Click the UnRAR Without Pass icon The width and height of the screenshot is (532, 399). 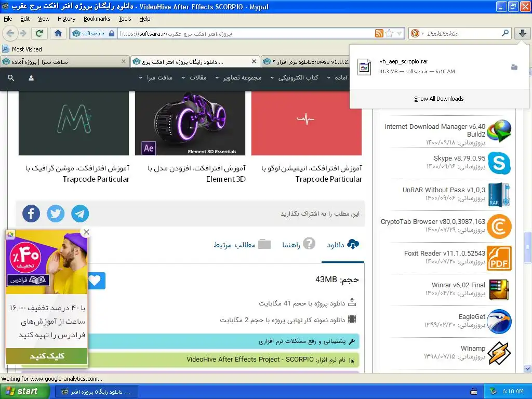[499, 195]
